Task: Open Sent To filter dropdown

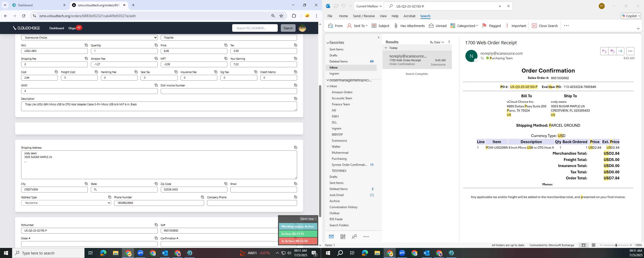Action: tap(357, 26)
